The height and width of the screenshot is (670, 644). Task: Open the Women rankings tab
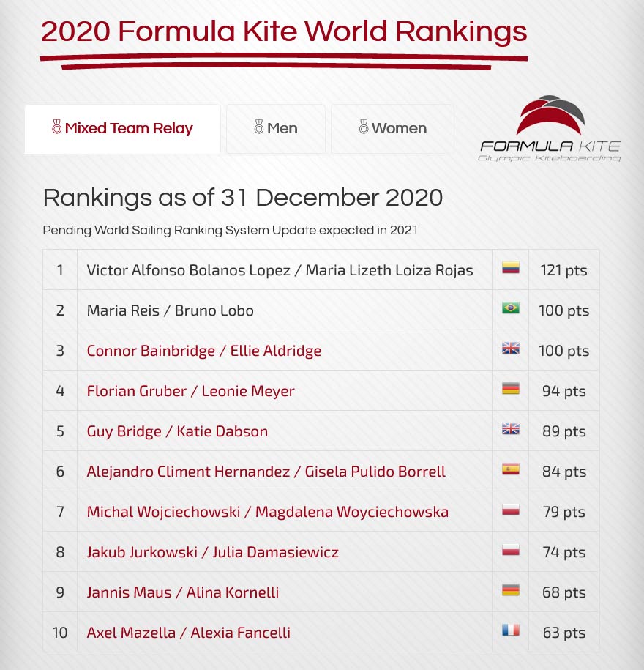[x=392, y=129]
